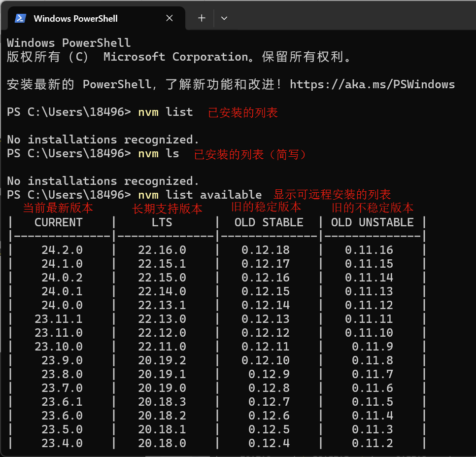Click LTS version 20.19.0
The height and width of the screenshot is (457, 476).
[162, 388]
